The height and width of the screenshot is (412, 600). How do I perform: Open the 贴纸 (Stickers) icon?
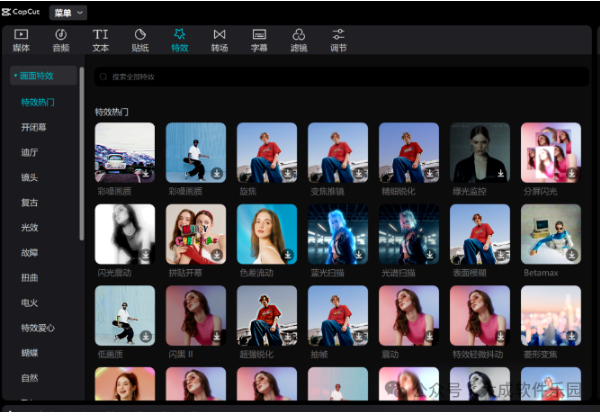click(x=140, y=35)
